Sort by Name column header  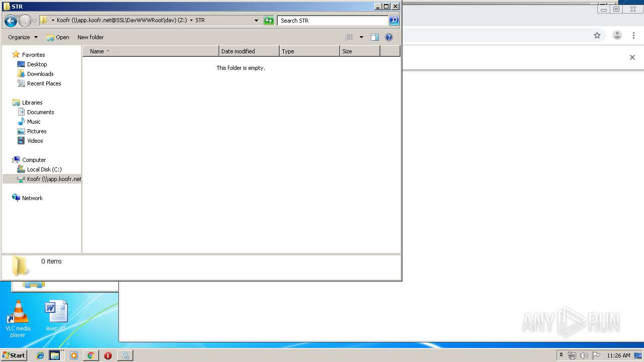(x=151, y=51)
